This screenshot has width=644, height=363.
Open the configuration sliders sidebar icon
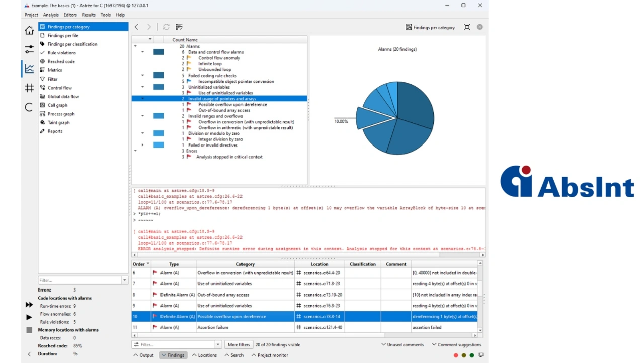click(x=29, y=49)
